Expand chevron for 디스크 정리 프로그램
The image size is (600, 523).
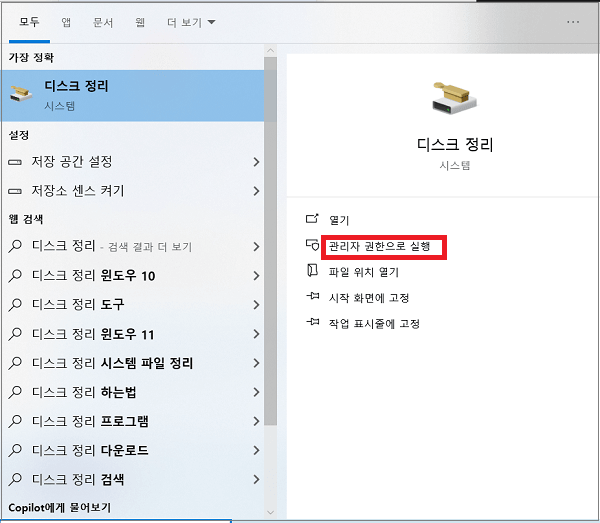pyautogui.click(x=256, y=421)
